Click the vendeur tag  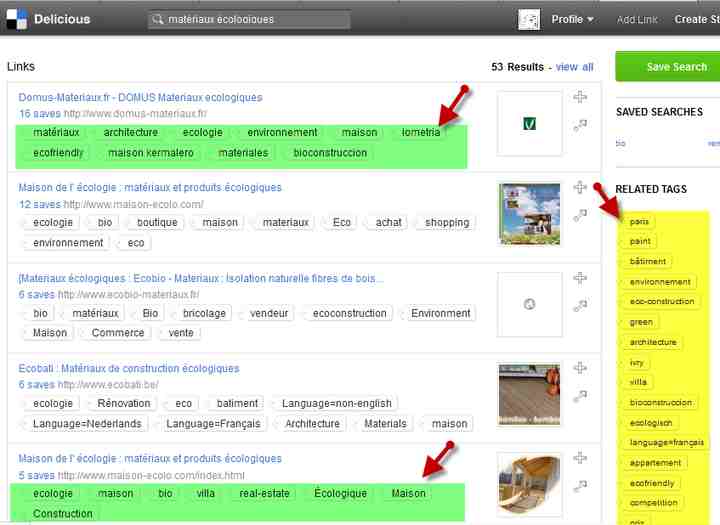coord(269,313)
